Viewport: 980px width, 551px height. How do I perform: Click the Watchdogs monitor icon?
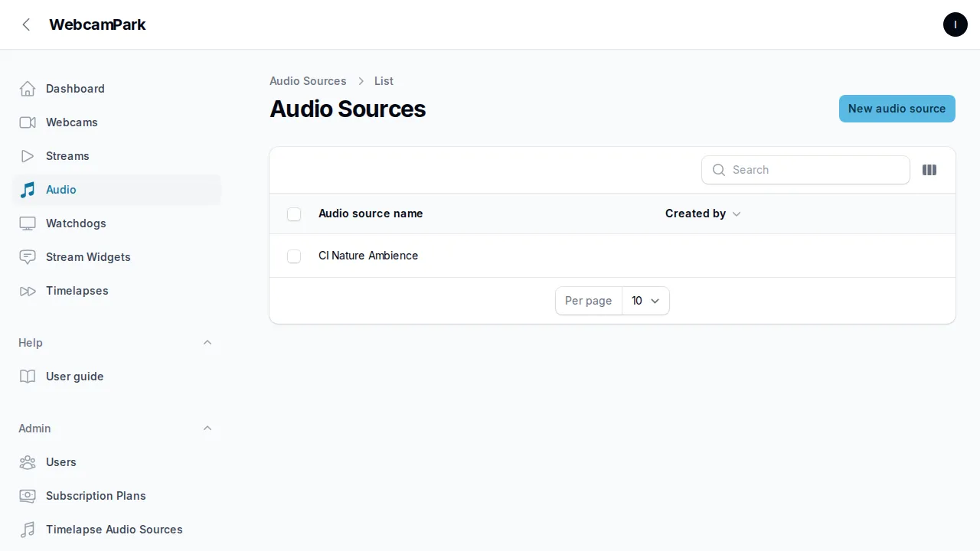tap(28, 223)
